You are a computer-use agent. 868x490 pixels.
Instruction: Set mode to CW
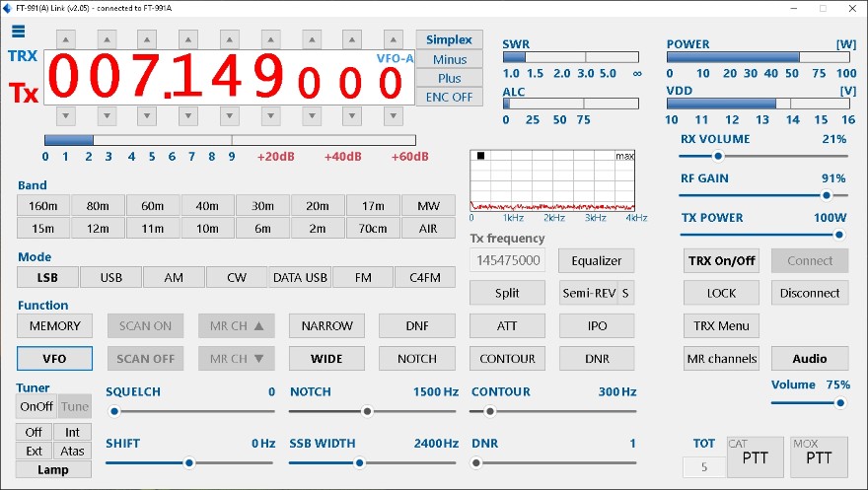[237, 277]
